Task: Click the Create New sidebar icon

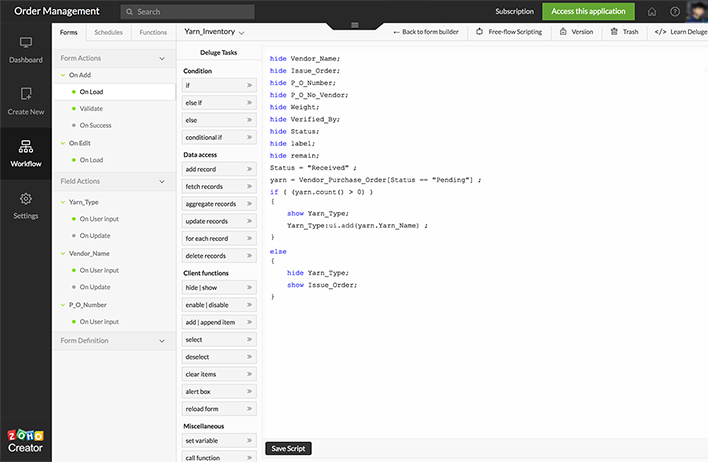Action: click(x=26, y=94)
